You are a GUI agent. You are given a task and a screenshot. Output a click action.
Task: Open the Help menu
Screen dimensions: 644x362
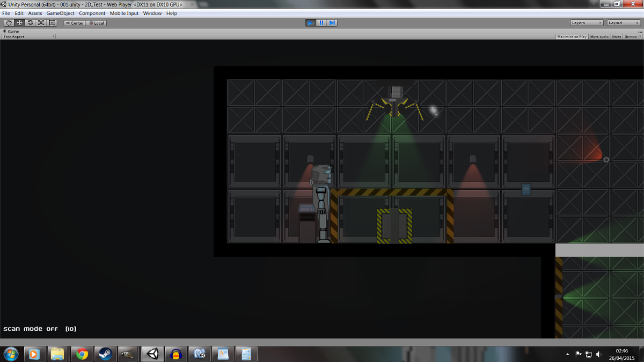pyautogui.click(x=172, y=13)
